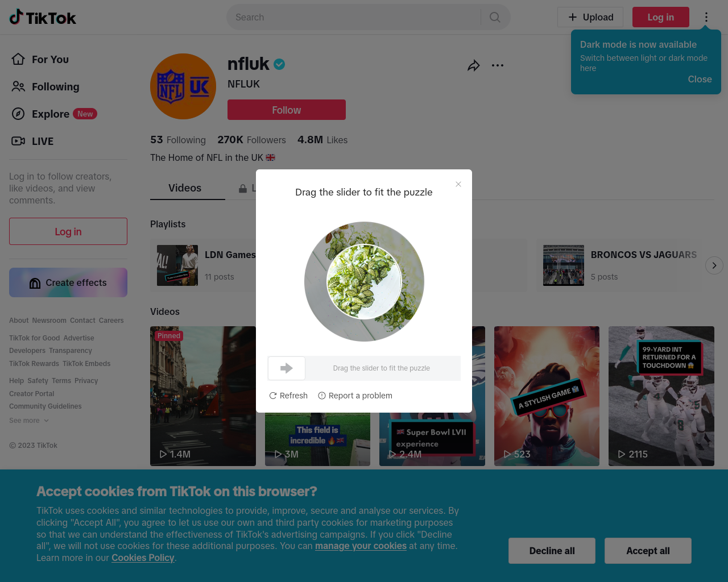Refresh the captcha puzzle
Image resolution: width=728 pixels, height=582 pixels.
tap(288, 396)
